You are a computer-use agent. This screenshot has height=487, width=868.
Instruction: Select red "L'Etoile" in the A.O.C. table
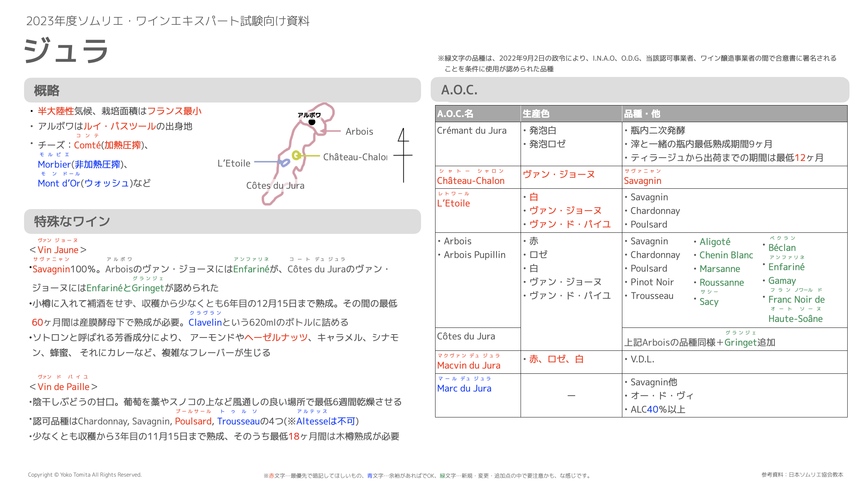tap(453, 203)
